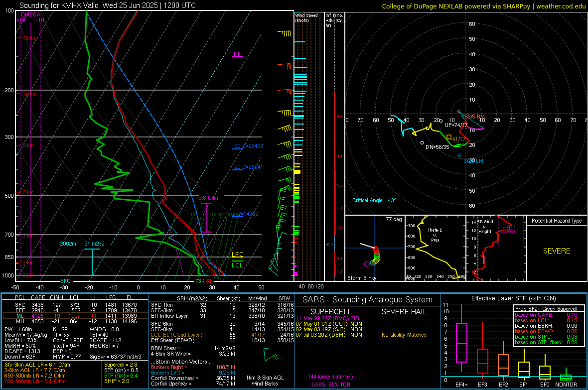Click the DN=56/35 Corfidi vector label
The image size is (588, 390).
437,147
